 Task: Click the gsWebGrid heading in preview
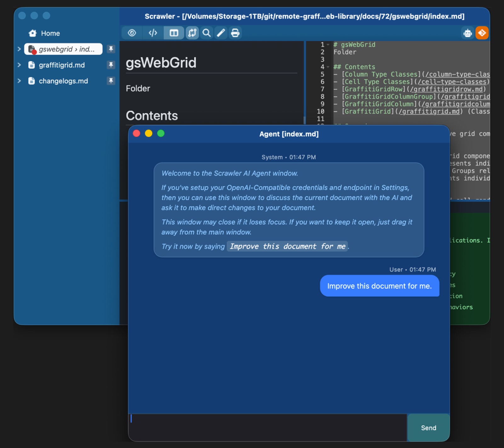[x=161, y=62]
